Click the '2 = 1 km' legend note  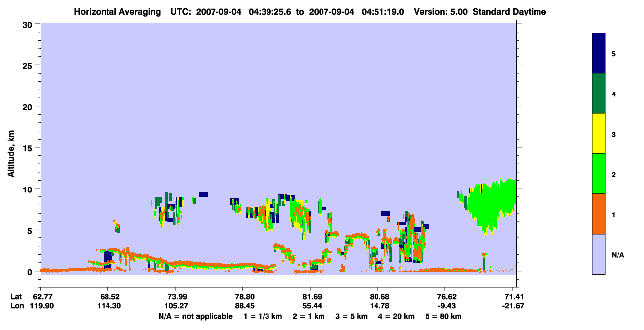coord(309,316)
